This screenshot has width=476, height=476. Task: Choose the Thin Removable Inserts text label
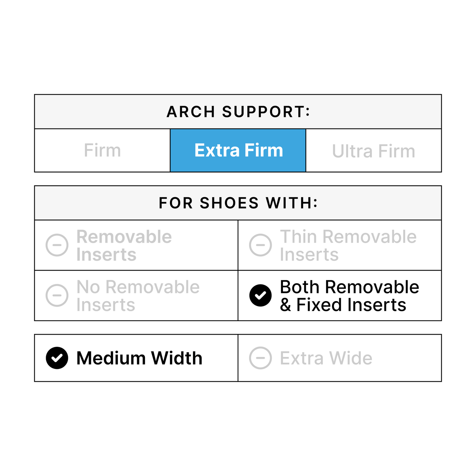tap(348, 245)
